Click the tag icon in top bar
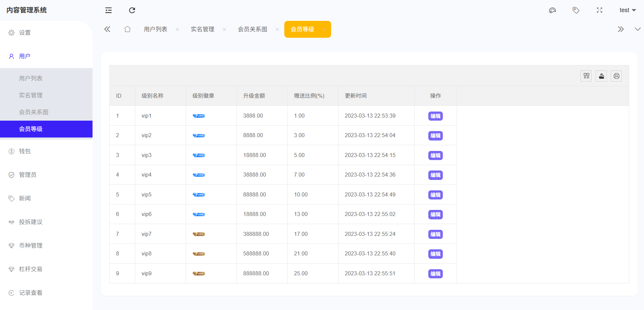This screenshot has width=644, height=310. (x=576, y=10)
